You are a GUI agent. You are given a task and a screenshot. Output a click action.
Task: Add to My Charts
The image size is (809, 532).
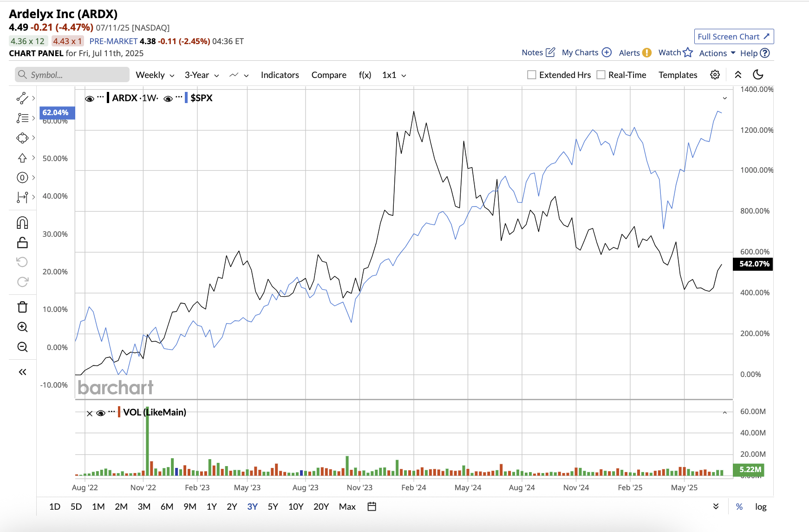tap(587, 52)
